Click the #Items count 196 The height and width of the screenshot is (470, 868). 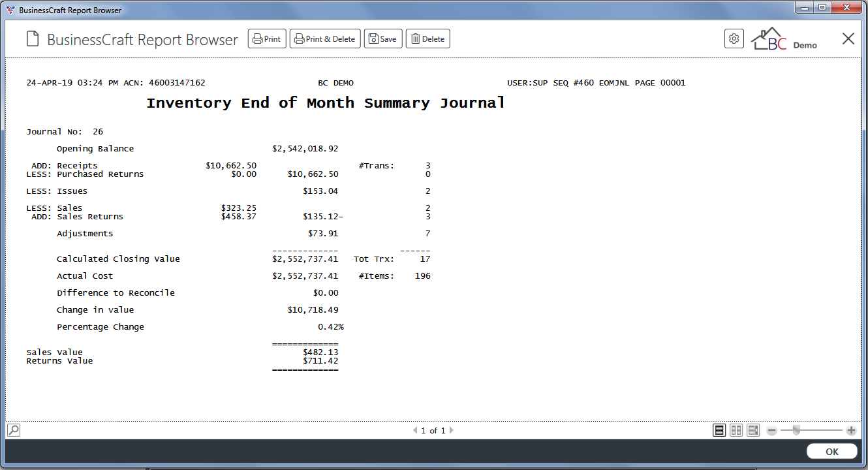click(x=422, y=276)
